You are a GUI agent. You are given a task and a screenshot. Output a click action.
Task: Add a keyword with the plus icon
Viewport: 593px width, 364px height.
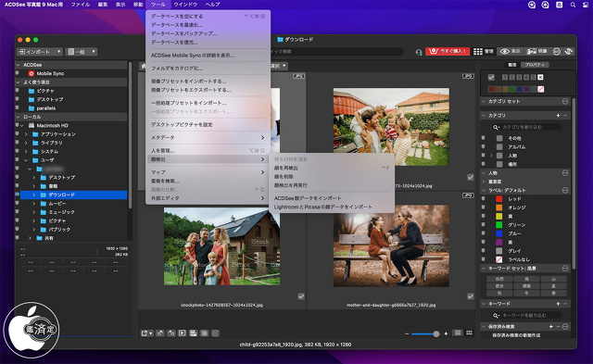coord(558,304)
